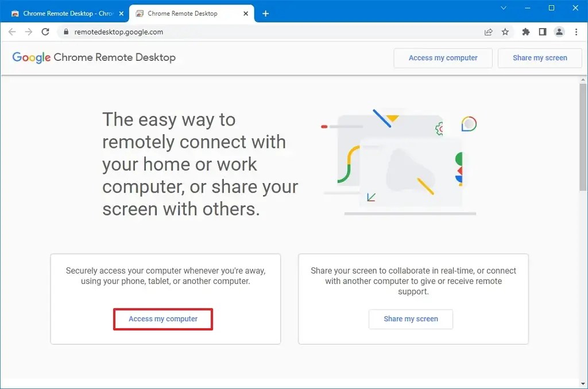Open the share page icon
The image size is (588, 389).
[x=488, y=32]
